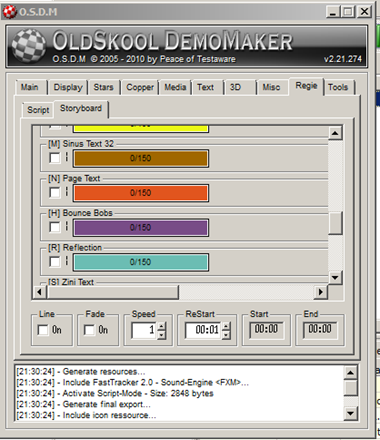The height and width of the screenshot is (440, 380).
Task: Click the "Generate resources..." log line
Action: 81,372
